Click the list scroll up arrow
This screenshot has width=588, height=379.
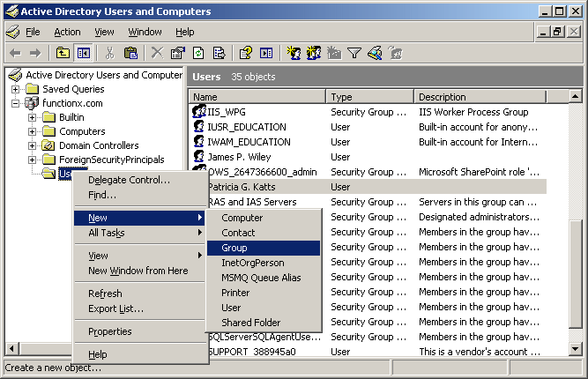pyautogui.click(x=575, y=96)
